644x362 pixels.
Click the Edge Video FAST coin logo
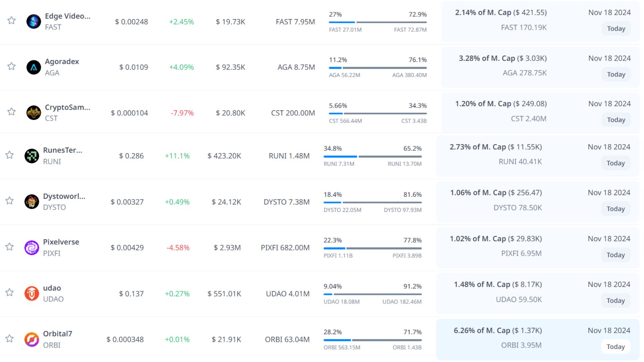[x=34, y=21]
